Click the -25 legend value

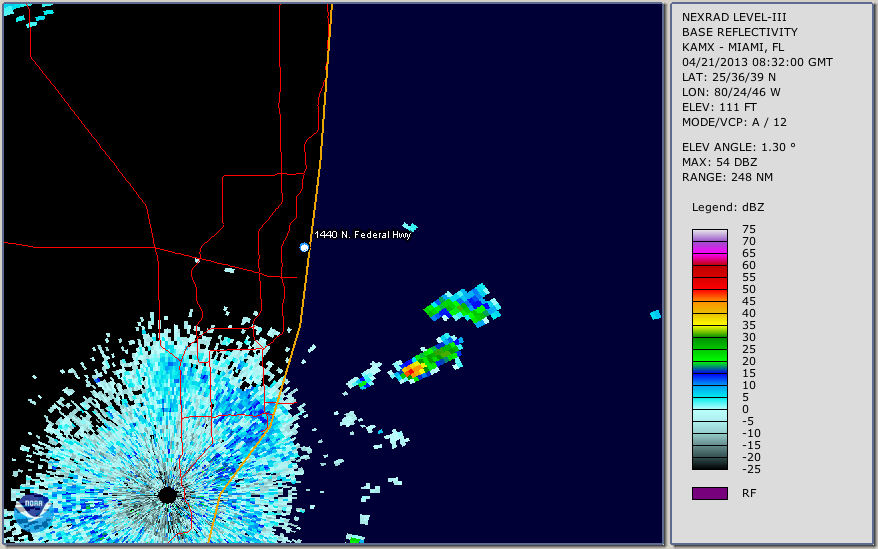(751, 469)
